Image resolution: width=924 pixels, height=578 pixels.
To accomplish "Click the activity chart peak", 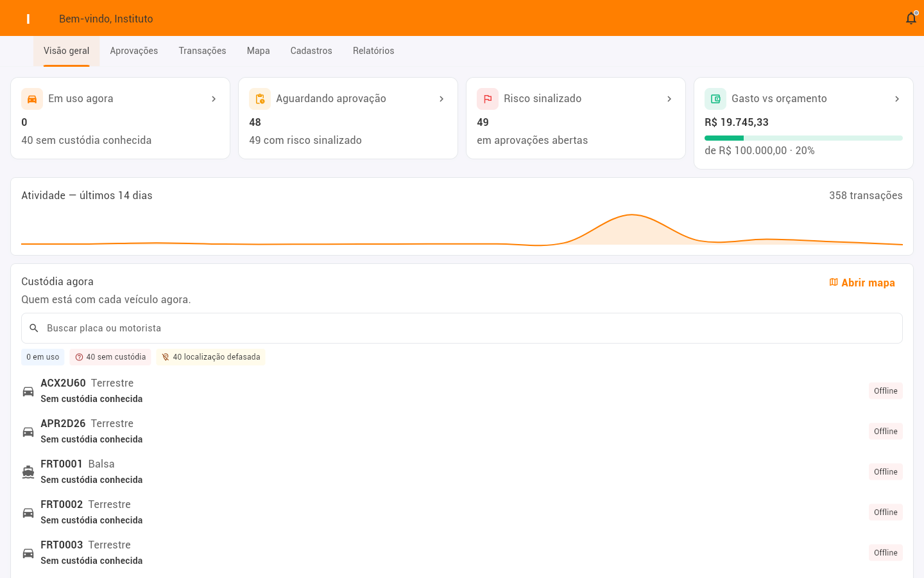I will click(633, 215).
